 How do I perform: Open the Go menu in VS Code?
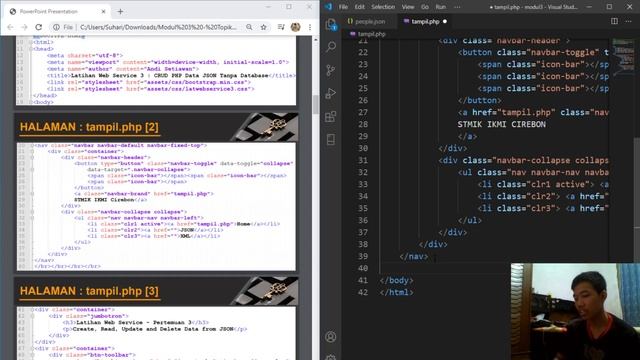(425, 7)
